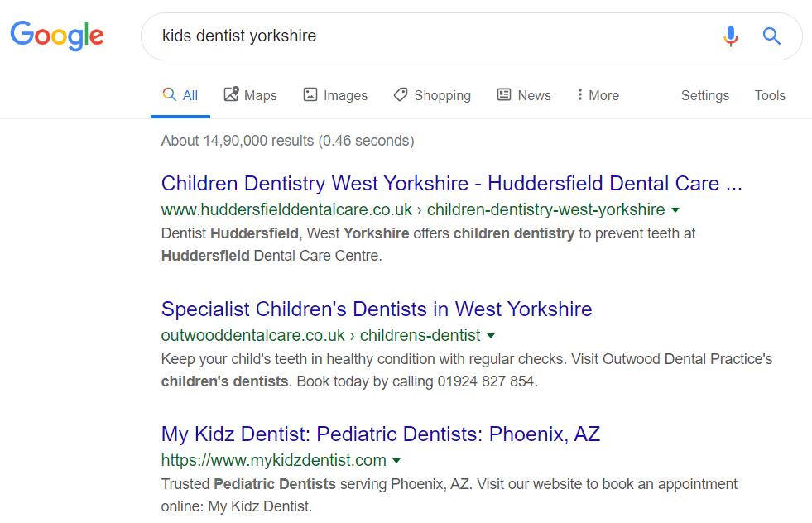Expand arrow next to huddersfielddentalcare URL

(675, 210)
